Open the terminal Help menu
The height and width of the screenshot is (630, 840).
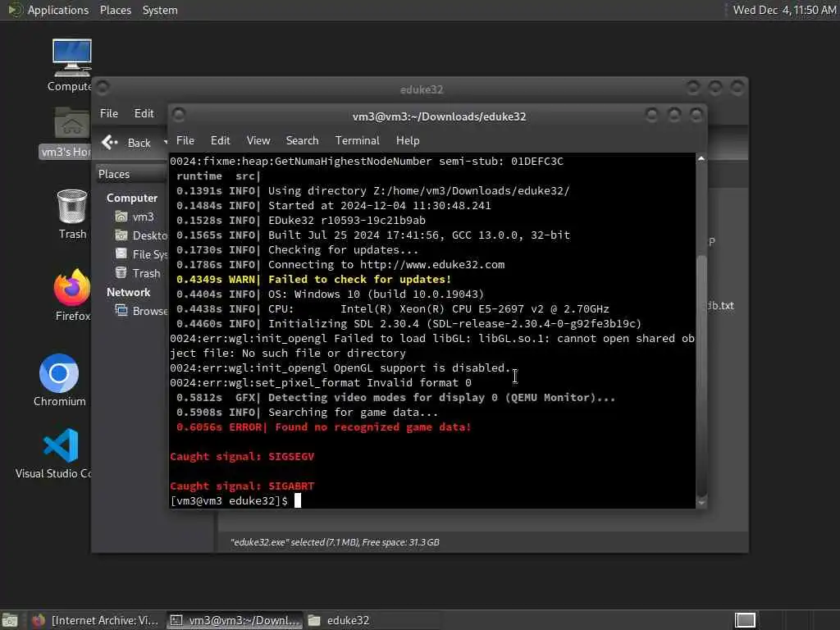(x=408, y=140)
